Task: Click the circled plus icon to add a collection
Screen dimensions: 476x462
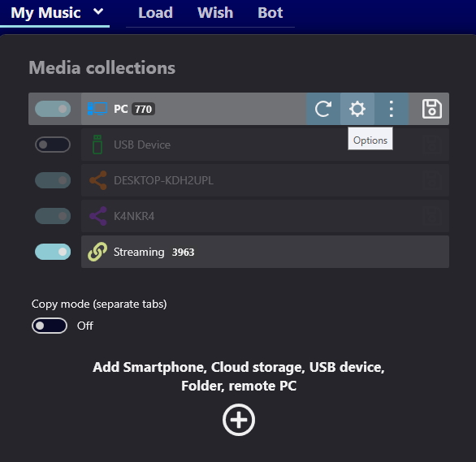Action: tap(239, 420)
